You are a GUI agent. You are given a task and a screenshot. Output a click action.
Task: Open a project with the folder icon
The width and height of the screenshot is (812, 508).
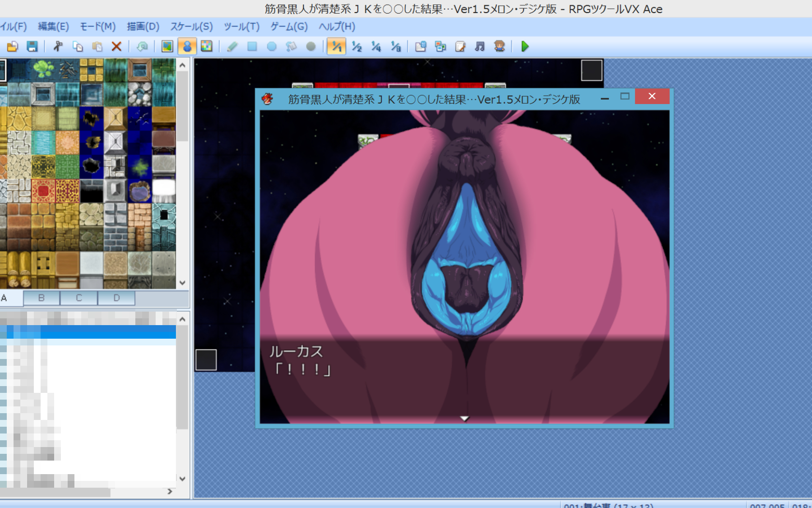coord(13,46)
